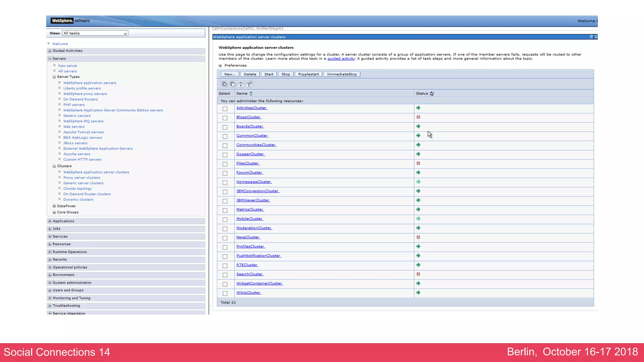Screen dimensions: 644x362
Task: Show the filter view icon
Action: point(241,84)
